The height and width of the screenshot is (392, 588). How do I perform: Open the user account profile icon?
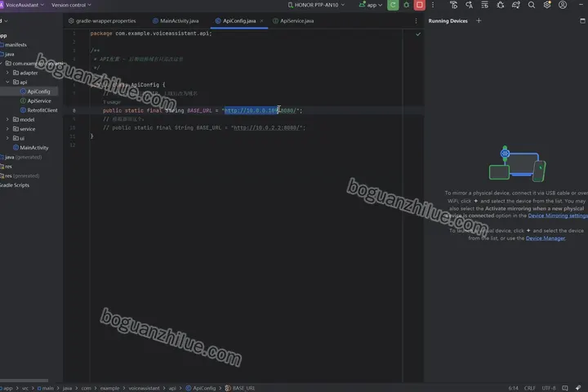pos(563,5)
